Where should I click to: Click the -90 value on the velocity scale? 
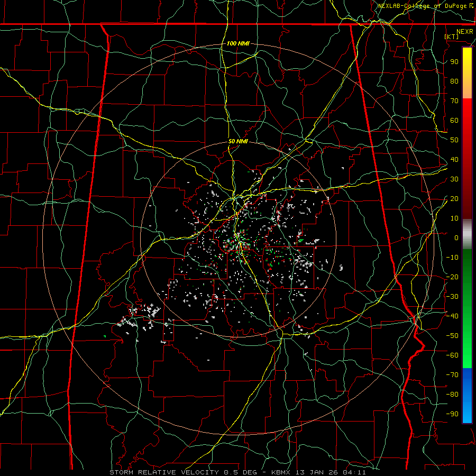[452, 414]
